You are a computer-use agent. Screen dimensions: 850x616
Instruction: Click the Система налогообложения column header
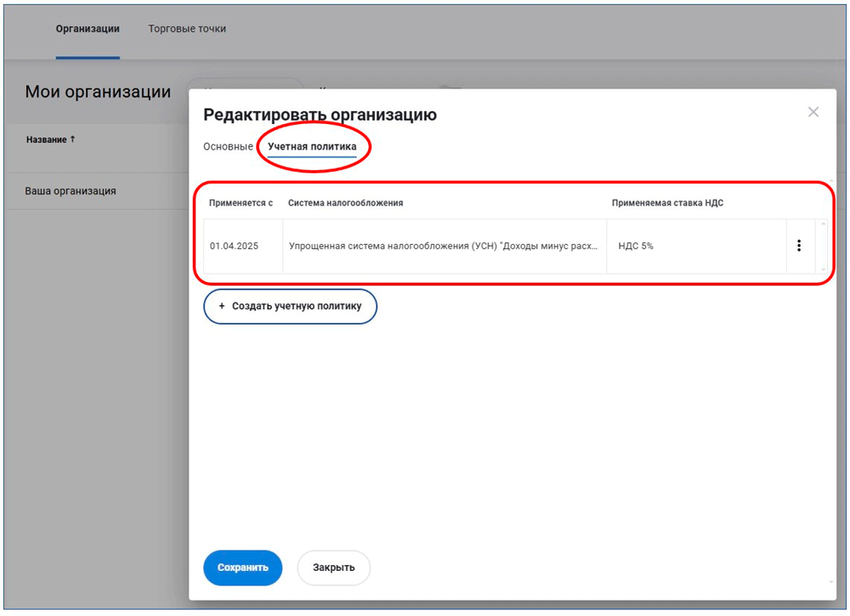(x=345, y=203)
